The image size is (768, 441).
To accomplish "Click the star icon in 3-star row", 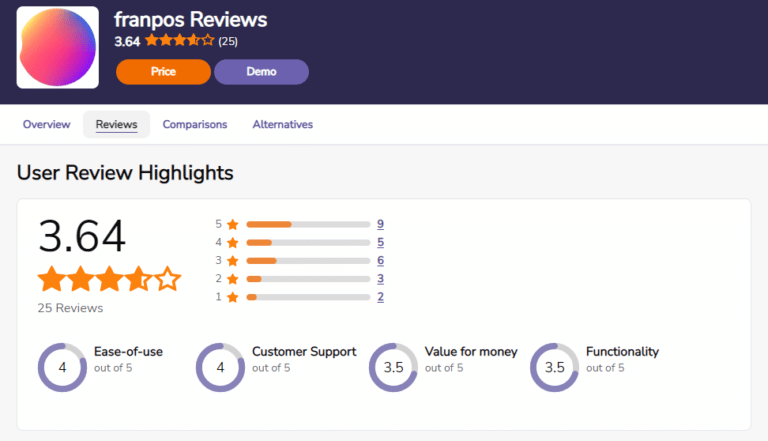I will tap(233, 261).
